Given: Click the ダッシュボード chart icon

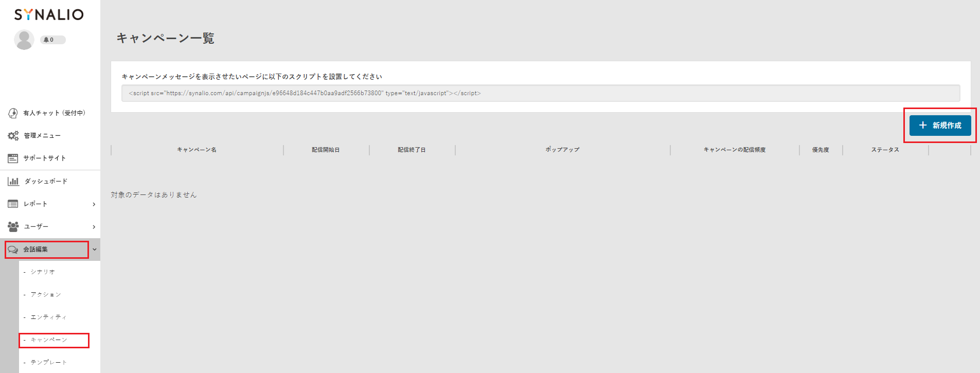Looking at the screenshot, I should point(13,181).
